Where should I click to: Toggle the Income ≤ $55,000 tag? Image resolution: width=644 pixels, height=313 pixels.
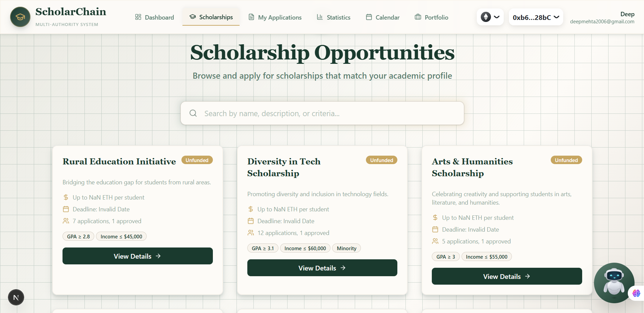pyautogui.click(x=487, y=257)
